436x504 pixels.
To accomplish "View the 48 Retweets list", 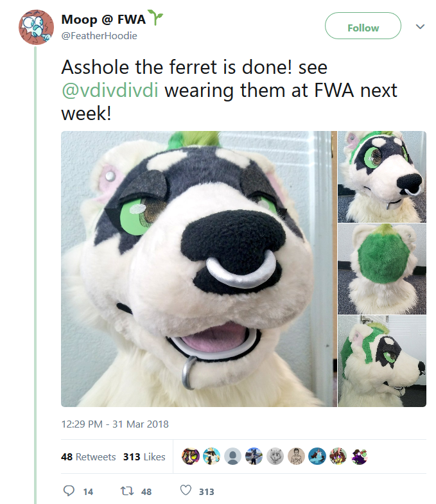I will [89, 456].
